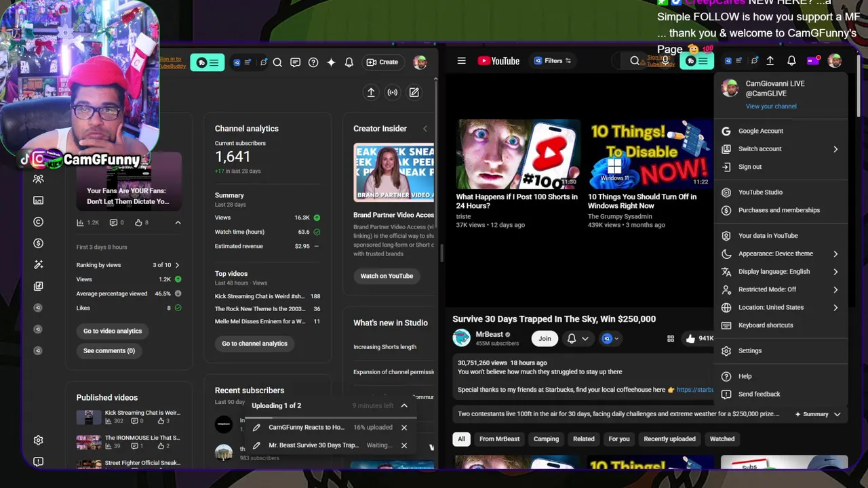Screen dimensions: 868x488
Task: Click Send feedback icon in Studio sidebar
Action: [39, 462]
